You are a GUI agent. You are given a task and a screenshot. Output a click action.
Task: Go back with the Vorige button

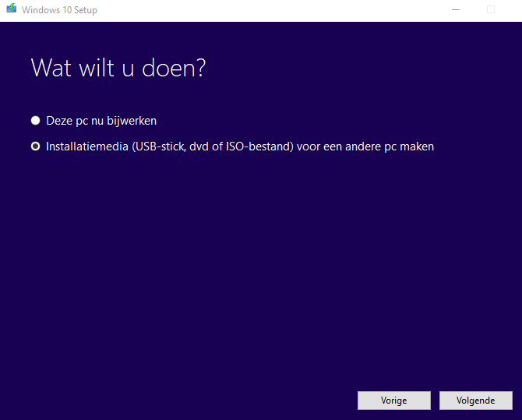point(393,401)
